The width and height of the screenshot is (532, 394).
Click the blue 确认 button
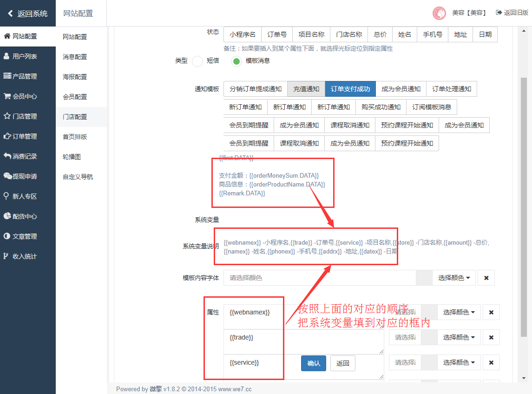click(314, 363)
